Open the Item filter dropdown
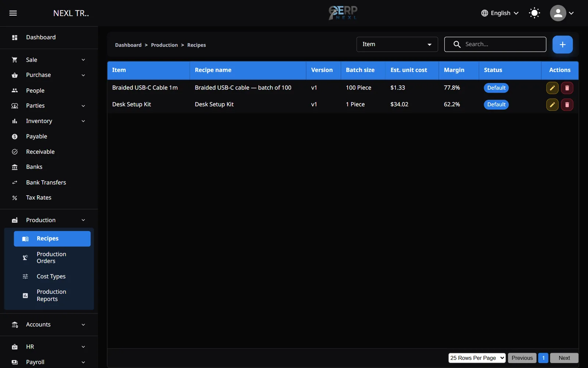588x368 pixels. click(x=397, y=44)
